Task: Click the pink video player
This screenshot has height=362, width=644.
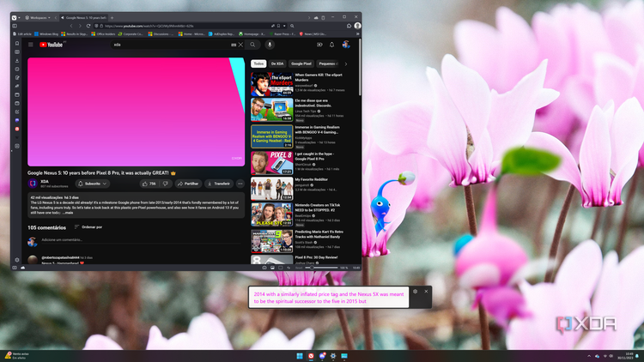Action: pos(136,112)
